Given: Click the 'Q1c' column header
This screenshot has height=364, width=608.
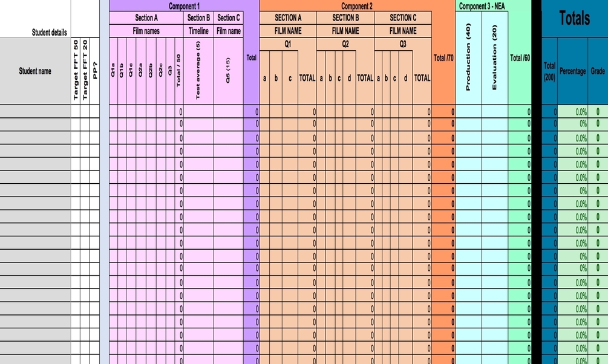Looking at the screenshot, I should pos(131,71).
